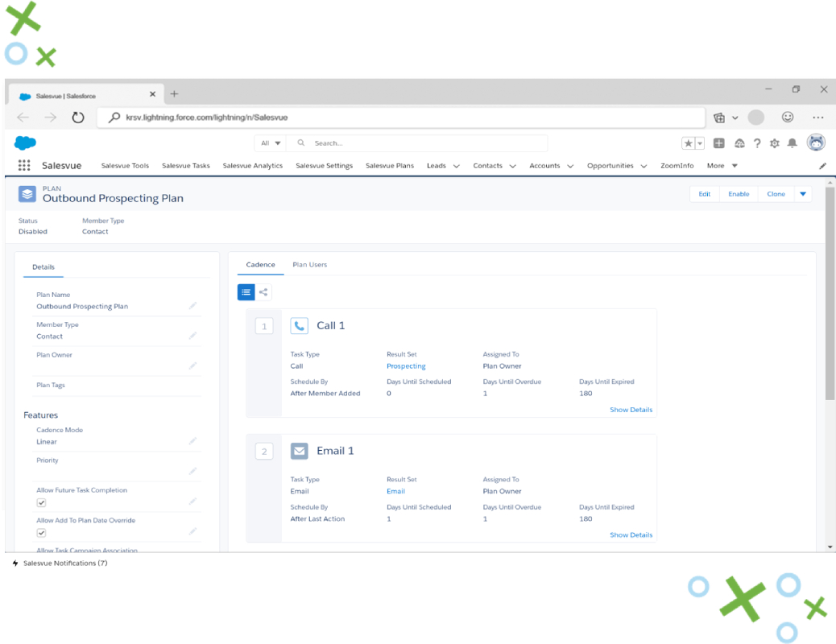The width and height of the screenshot is (836, 644).
Task: Open the Salesvue Analytics tab
Action: 253,166
